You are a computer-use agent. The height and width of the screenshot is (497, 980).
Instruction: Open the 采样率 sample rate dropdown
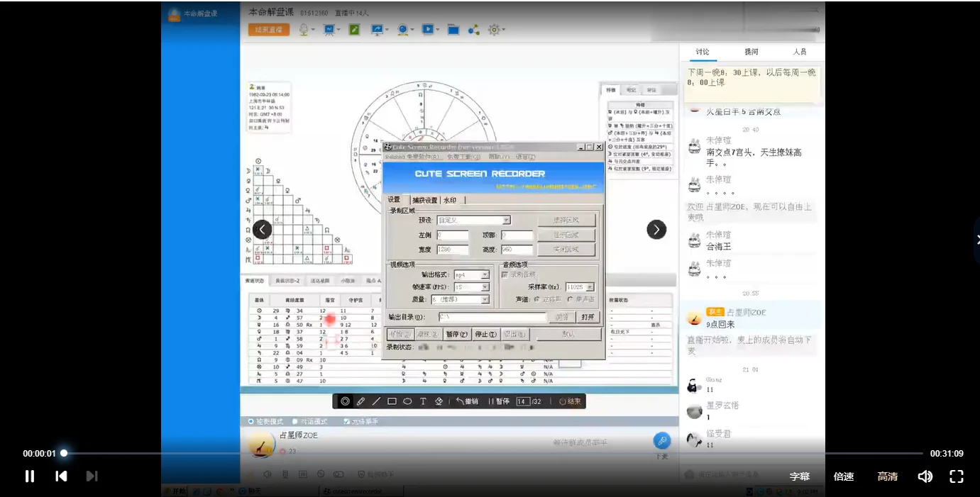(580, 287)
